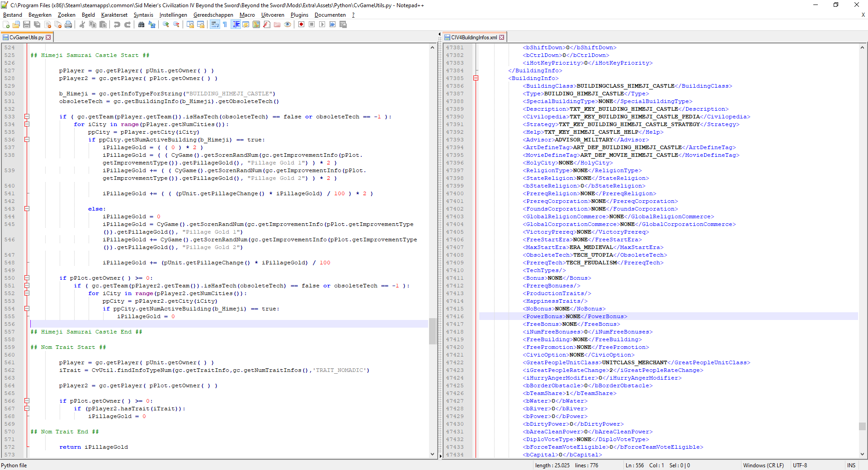Click the Save All toolbar icon
This screenshot has height=470, width=868.
(x=37, y=24)
